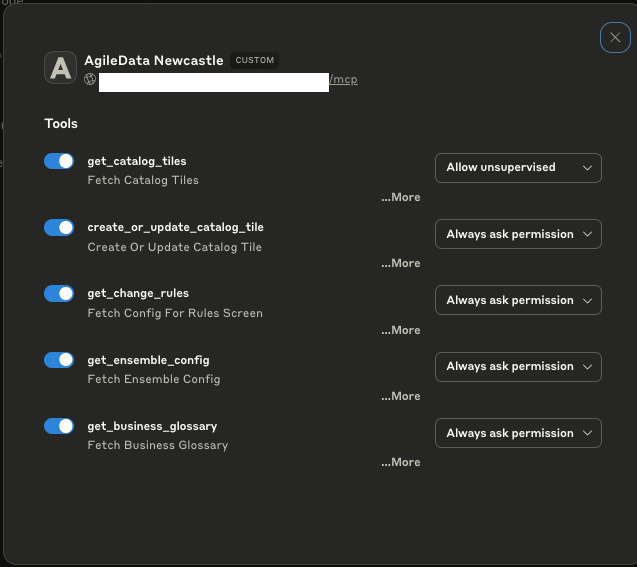
Task: Click the 'Tools' section heading
Action: tap(61, 123)
